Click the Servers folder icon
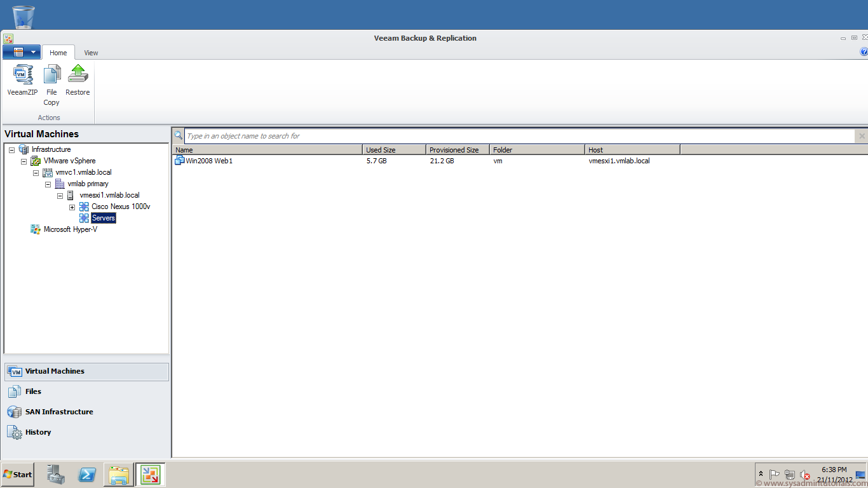This screenshot has height=488, width=868. pyautogui.click(x=84, y=218)
